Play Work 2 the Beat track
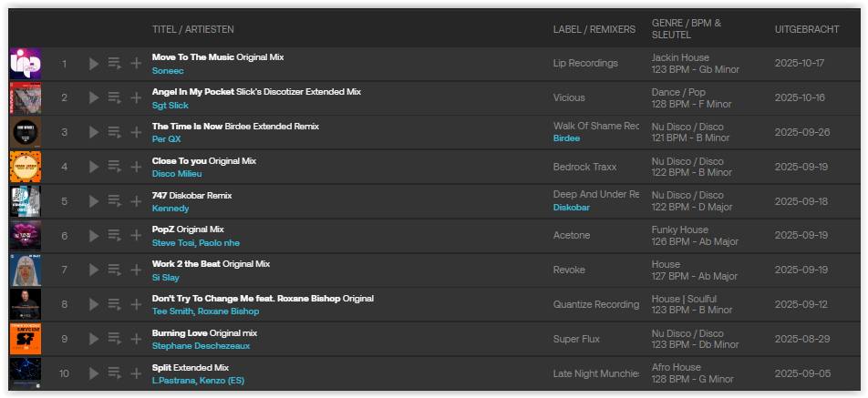This screenshot has height=398, width=868. (x=93, y=271)
